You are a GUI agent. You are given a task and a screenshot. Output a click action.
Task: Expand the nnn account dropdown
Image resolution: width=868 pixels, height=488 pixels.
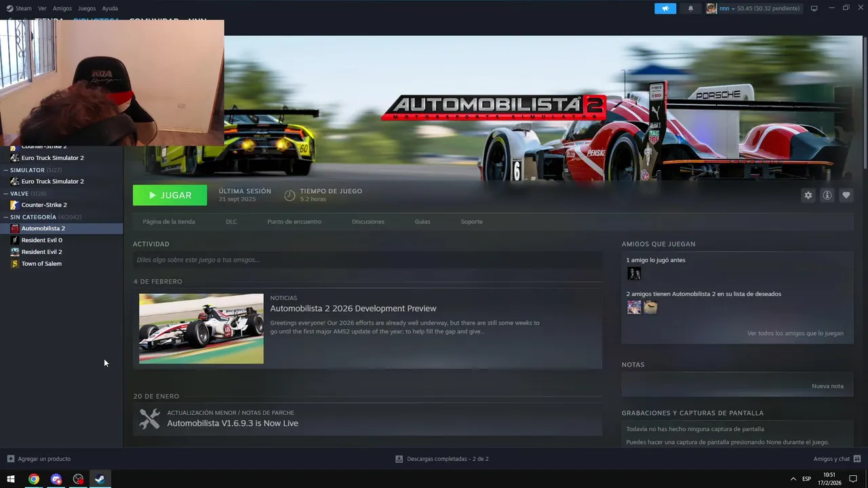tap(732, 9)
